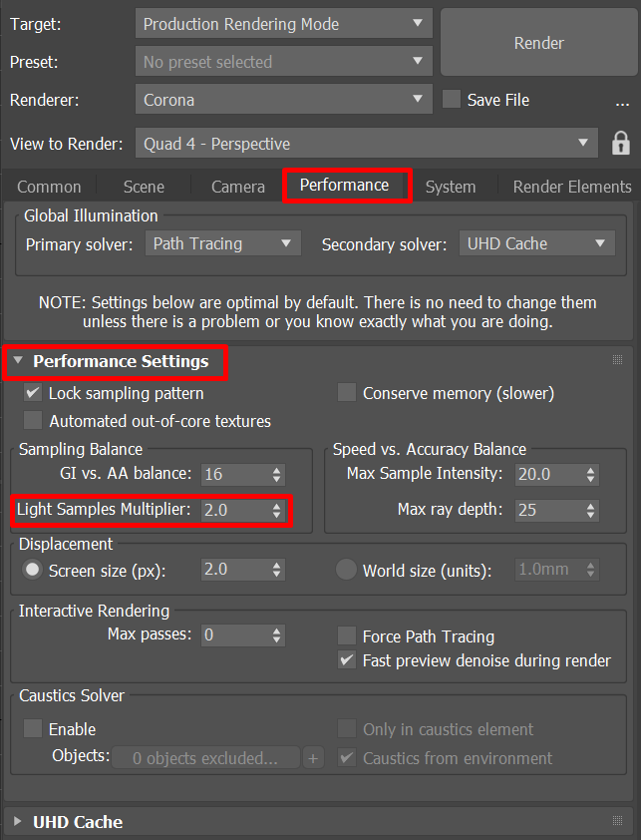Viewport: 641px width, 840px height.
Task: Click the Max ray depth spinner arrows
Action: tap(590, 511)
